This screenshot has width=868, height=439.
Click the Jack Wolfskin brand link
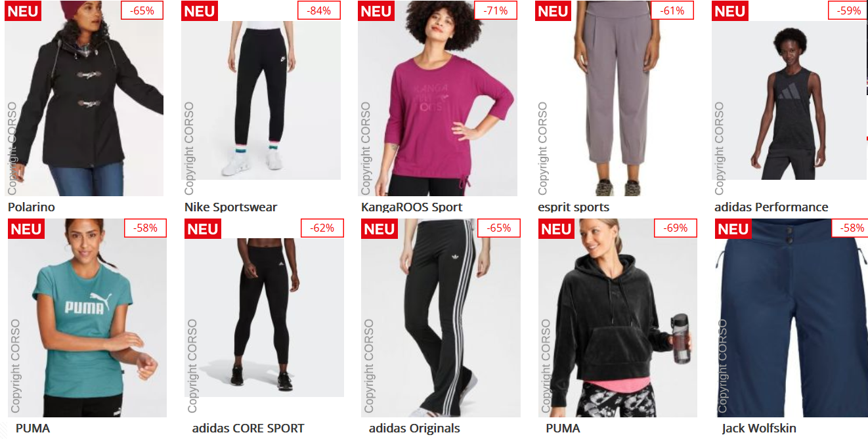(x=759, y=429)
